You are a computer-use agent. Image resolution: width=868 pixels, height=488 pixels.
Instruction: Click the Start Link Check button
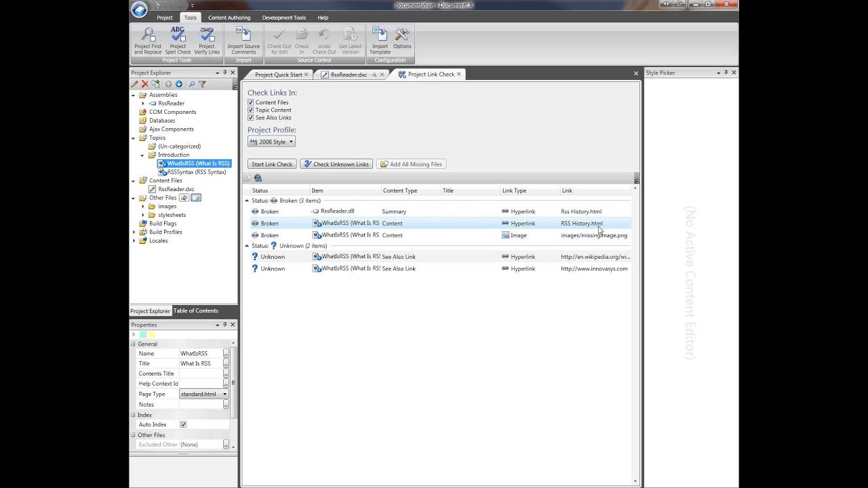272,164
